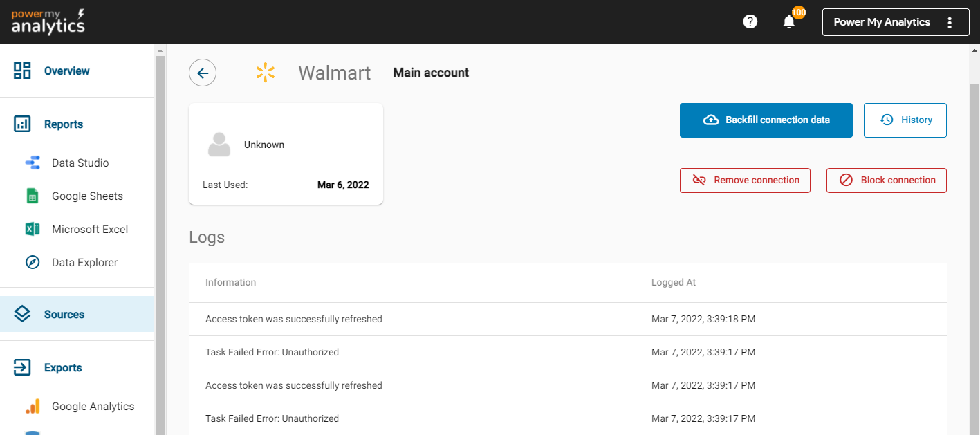Open connection History
Screen dimensions: 980x435
905,120
